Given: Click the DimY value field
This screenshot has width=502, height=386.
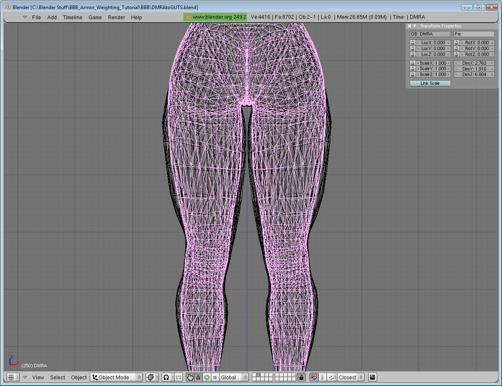Looking at the screenshot, I should point(474,69).
